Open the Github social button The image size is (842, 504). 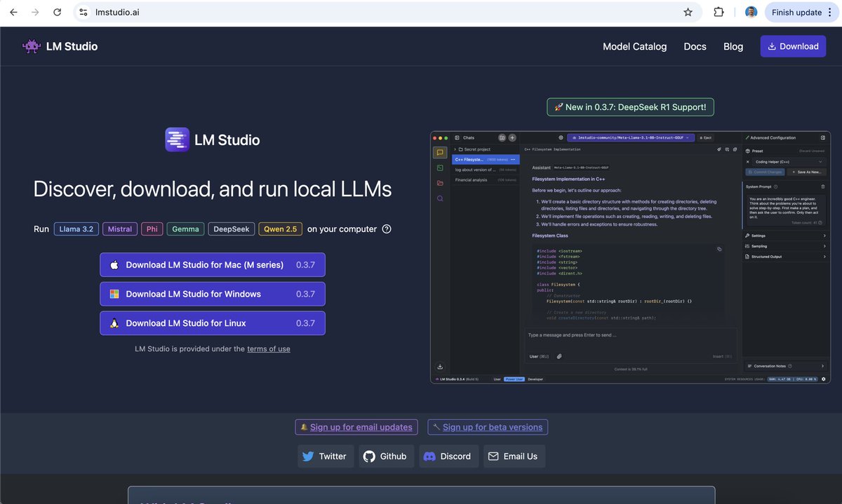[x=387, y=456]
